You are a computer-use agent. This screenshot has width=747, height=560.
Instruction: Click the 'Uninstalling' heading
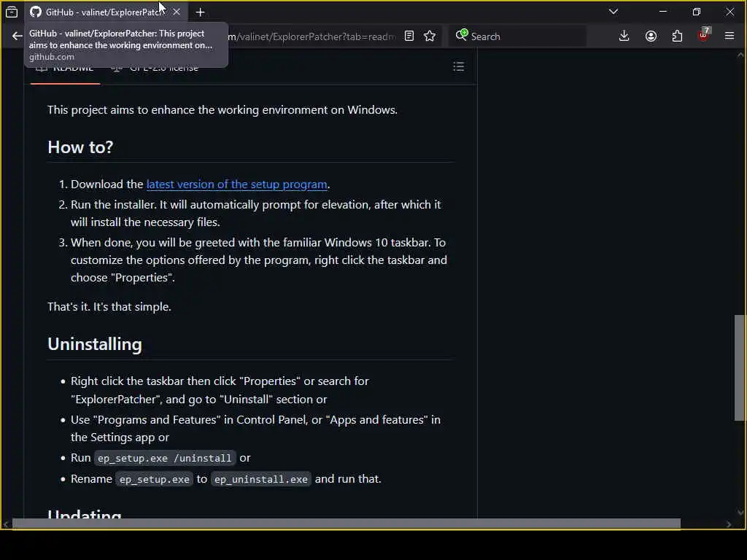coord(95,344)
